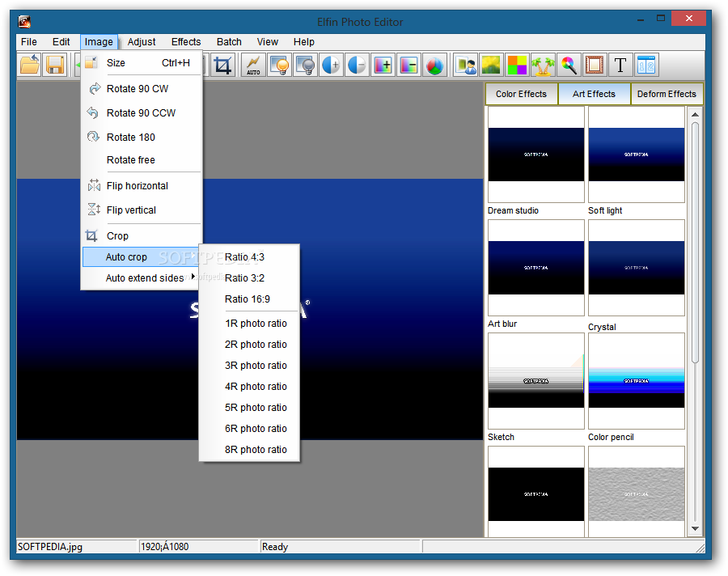Screen dimensions: 728x576
Task: Select Ratio 16:9 auto crop
Action: coord(249,299)
